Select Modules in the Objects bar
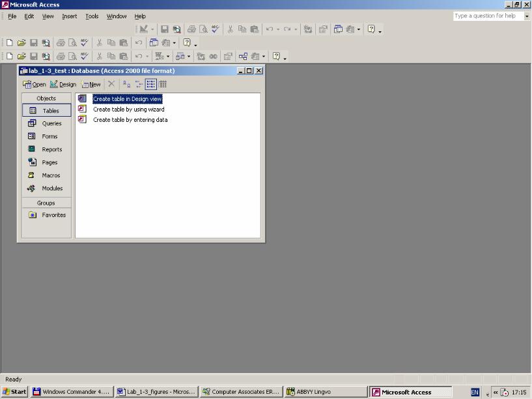The image size is (532, 399). [47, 188]
